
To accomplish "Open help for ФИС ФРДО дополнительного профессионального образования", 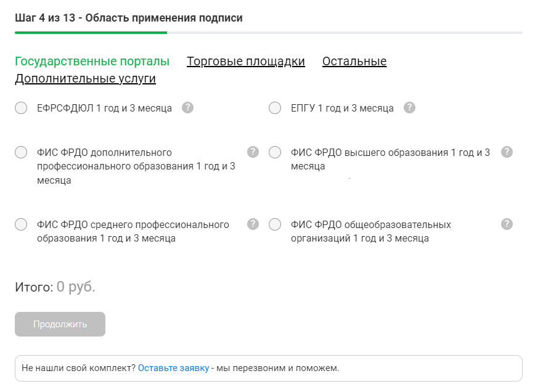I will point(253,152).
